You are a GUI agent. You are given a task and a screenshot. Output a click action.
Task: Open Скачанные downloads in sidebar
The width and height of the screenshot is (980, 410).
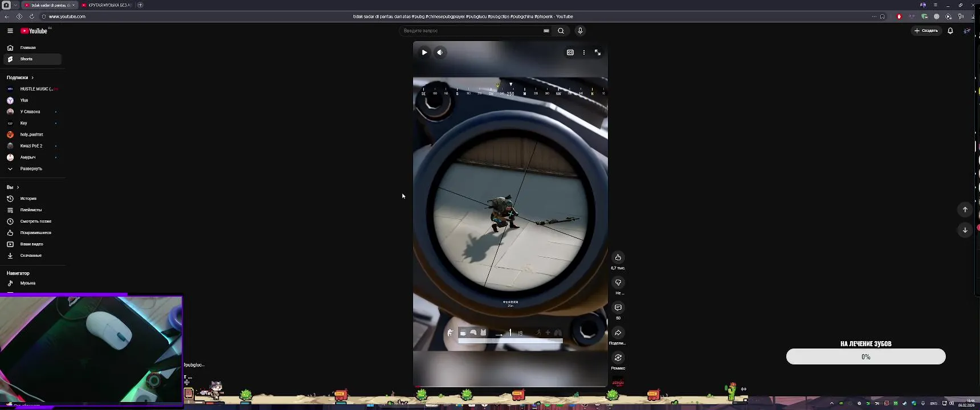[x=32, y=256]
